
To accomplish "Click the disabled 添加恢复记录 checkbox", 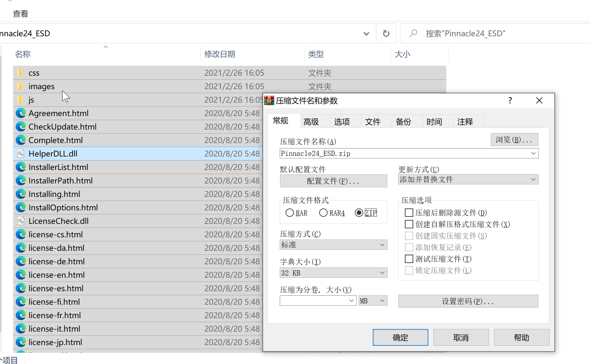I will [x=409, y=247].
